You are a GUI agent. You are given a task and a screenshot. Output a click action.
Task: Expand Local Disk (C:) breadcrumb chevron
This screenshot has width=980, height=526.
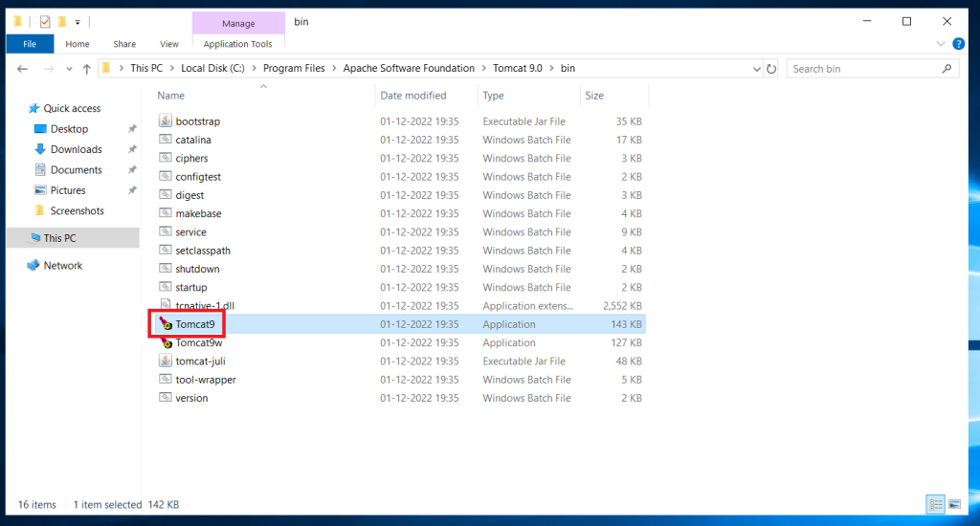(254, 68)
